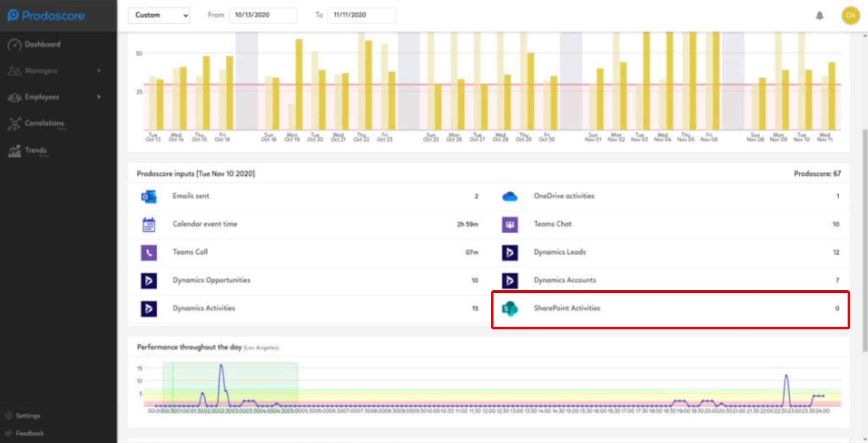Select the Emails sent label
The image size is (868, 443).
point(191,196)
